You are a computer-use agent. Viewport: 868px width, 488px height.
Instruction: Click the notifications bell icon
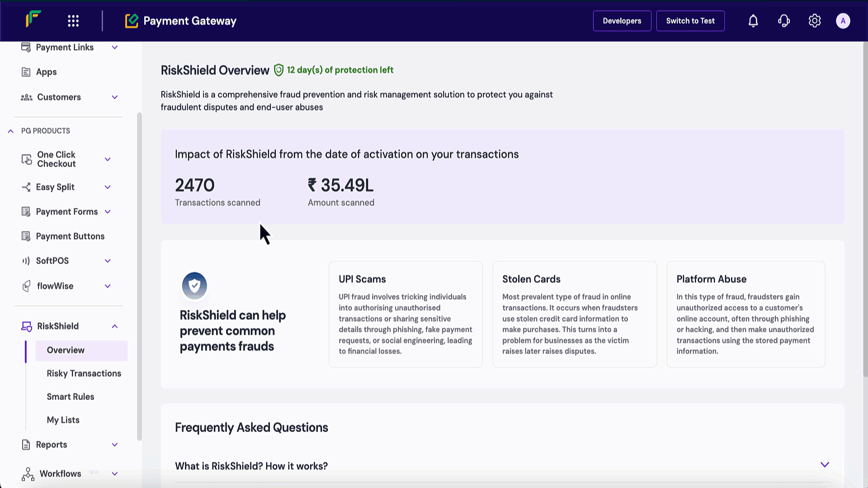point(753,21)
